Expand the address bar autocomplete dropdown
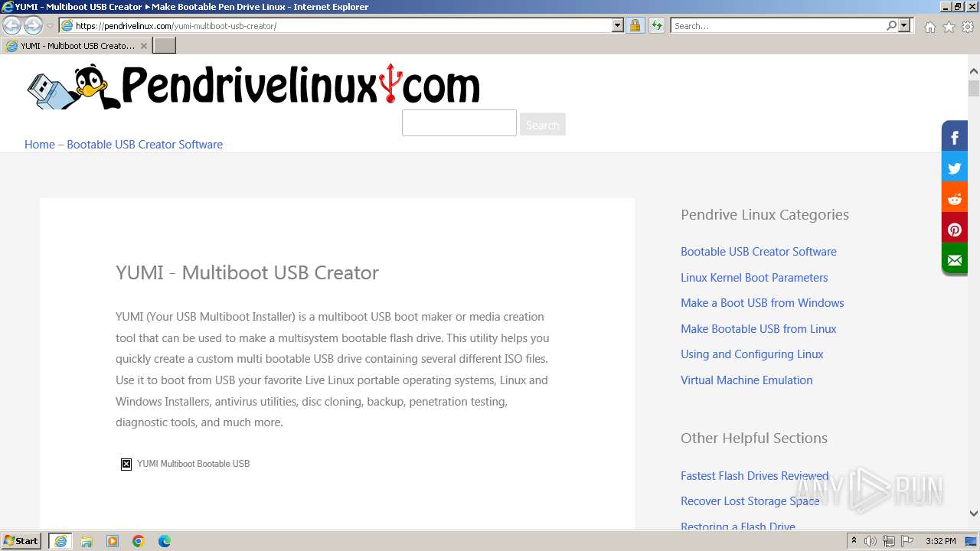 click(618, 26)
